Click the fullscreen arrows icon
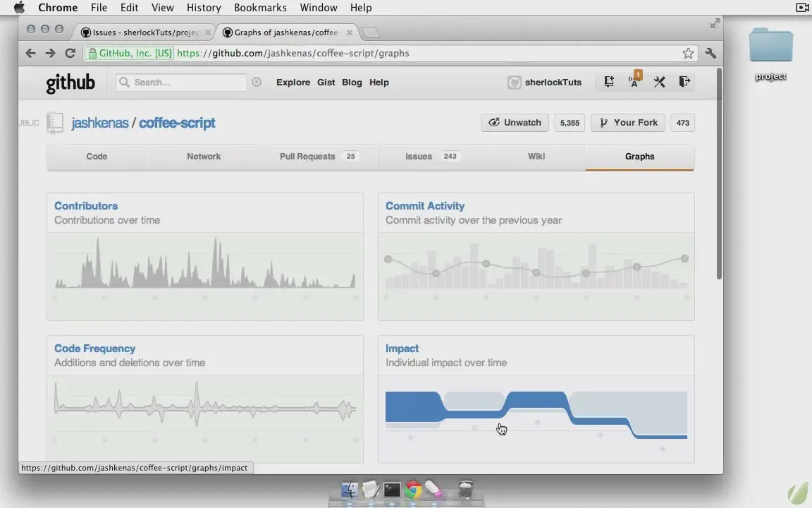This screenshot has height=508, width=812. coord(715,23)
